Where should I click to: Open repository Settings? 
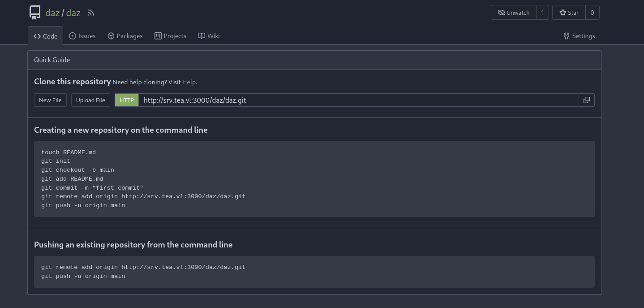pyautogui.click(x=579, y=36)
